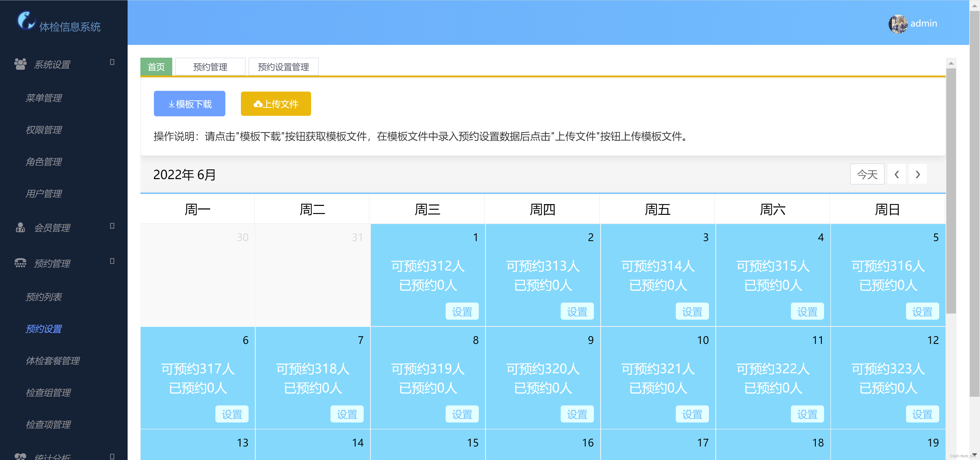
Task: Click 设置 for June 1
Action: 462,312
